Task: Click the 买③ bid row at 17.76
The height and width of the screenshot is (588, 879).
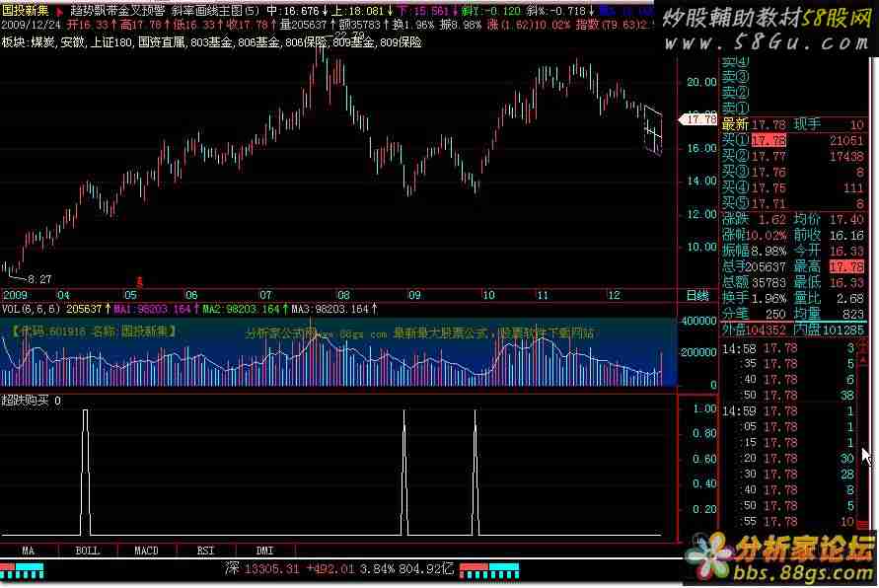Action: tap(792, 172)
